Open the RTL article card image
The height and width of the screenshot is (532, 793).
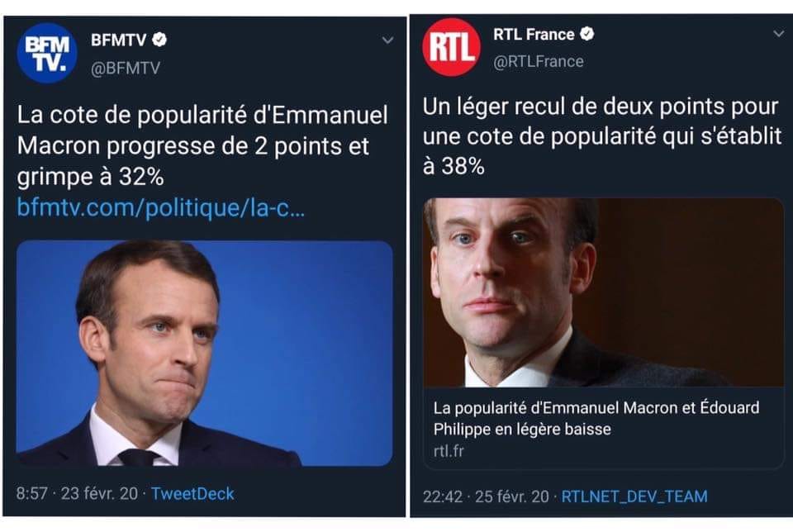click(603, 292)
